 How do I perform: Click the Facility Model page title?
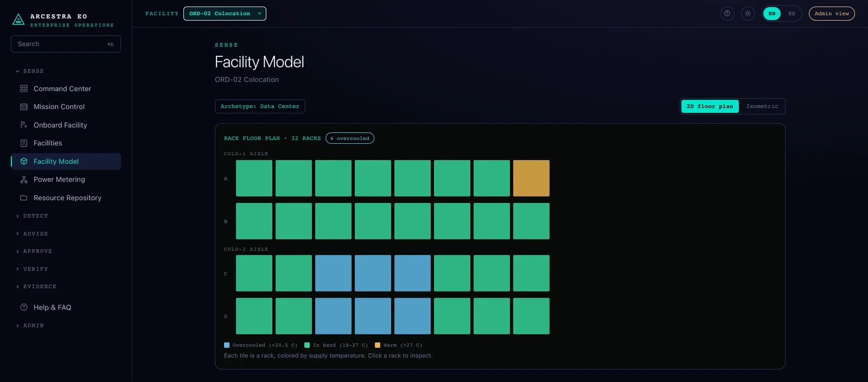[259, 62]
